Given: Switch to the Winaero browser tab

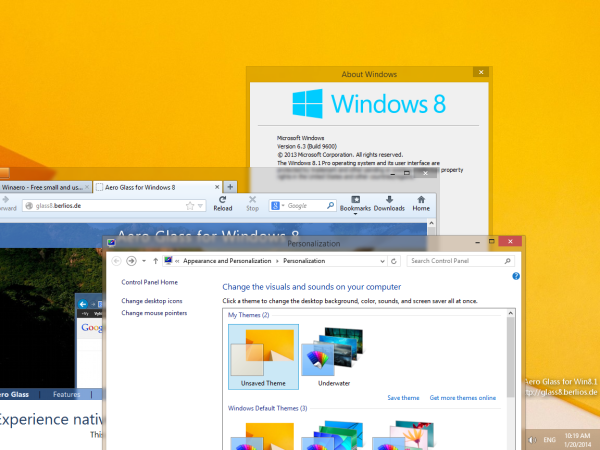Looking at the screenshot, I should tap(45, 187).
